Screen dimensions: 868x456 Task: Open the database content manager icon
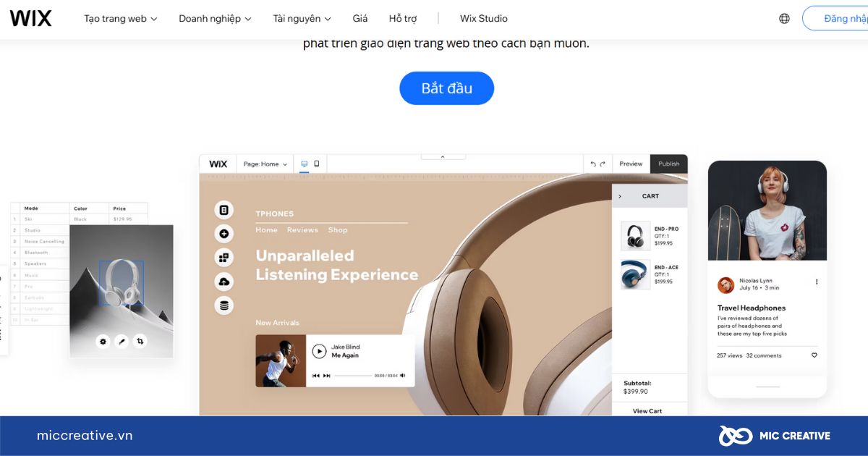pyautogui.click(x=224, y=305)
